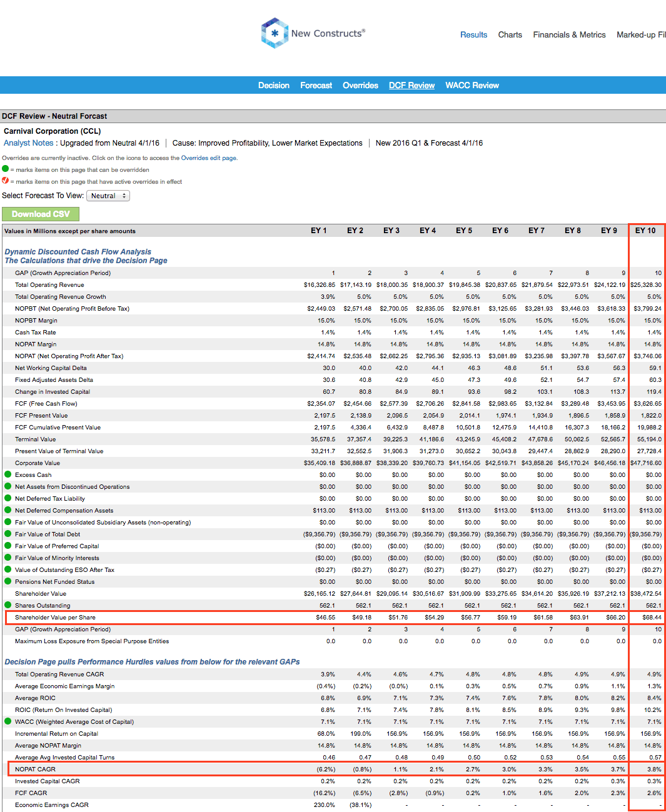Open the override icon for Fair Value of Total Debt
The width and height of the screenshot is (666, 812).
point(8,534)
